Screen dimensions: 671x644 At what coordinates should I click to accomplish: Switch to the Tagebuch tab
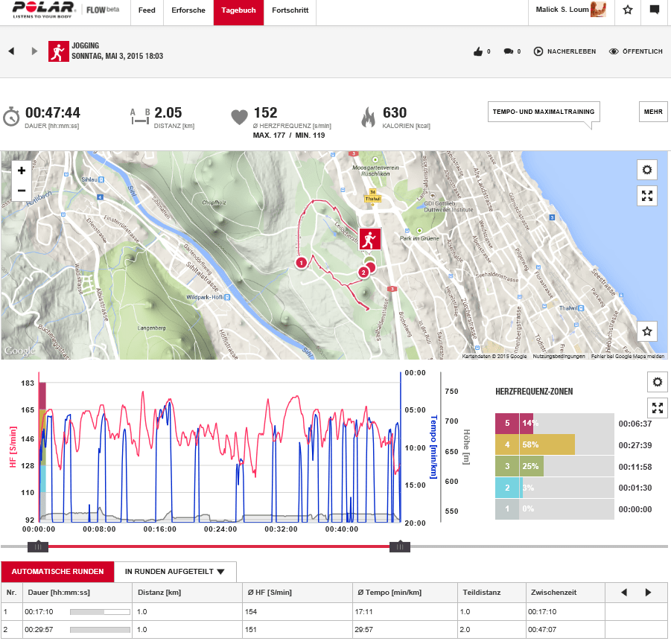click(238, 12)
